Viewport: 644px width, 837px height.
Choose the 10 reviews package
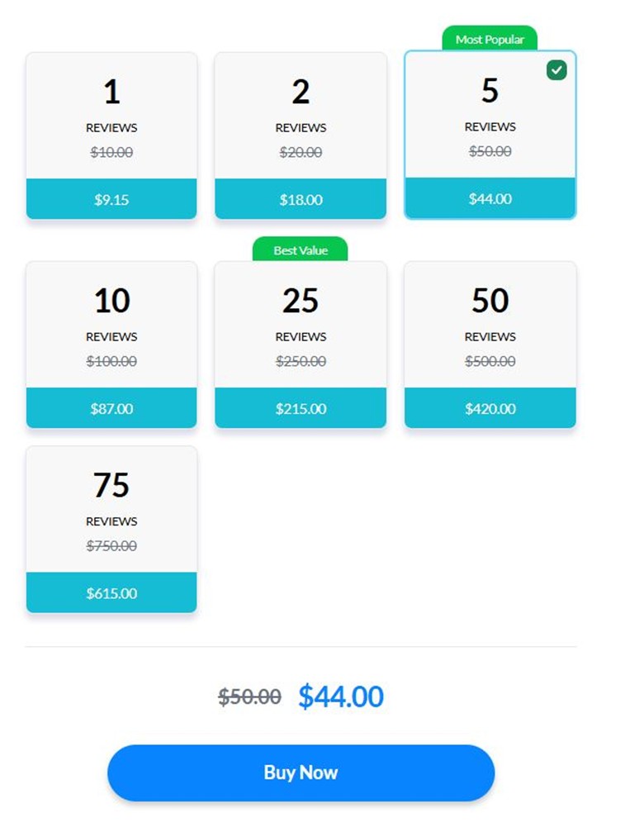(x=111, y=325)
